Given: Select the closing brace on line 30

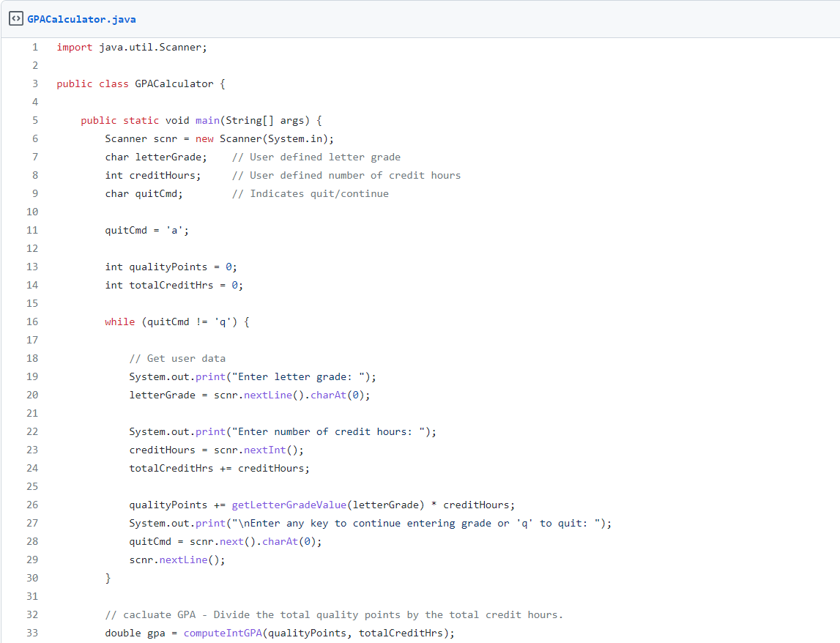Looking at the screenshot, I should click(x=107, y=578).
